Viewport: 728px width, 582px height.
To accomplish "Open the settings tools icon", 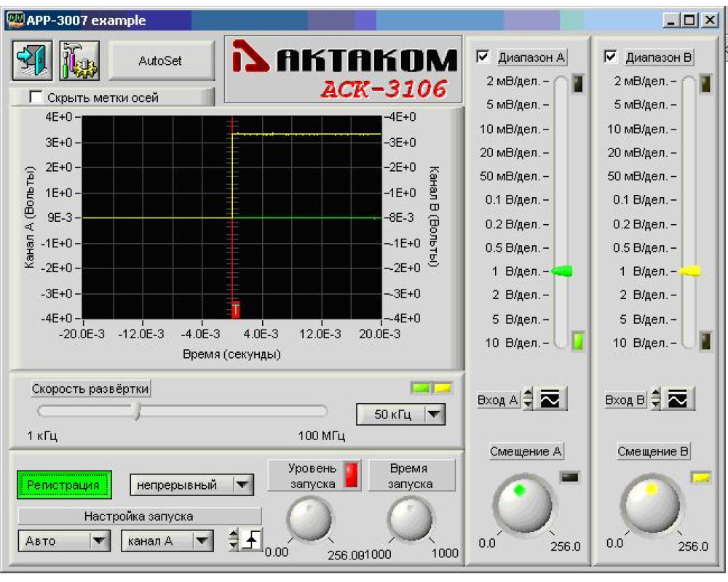I will 79,60.
